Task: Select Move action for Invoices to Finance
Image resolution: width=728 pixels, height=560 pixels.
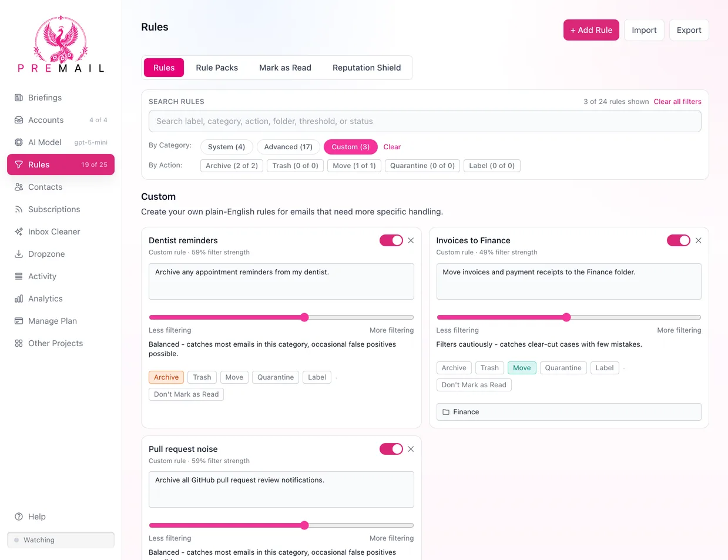Action: [x=522, y=368]
